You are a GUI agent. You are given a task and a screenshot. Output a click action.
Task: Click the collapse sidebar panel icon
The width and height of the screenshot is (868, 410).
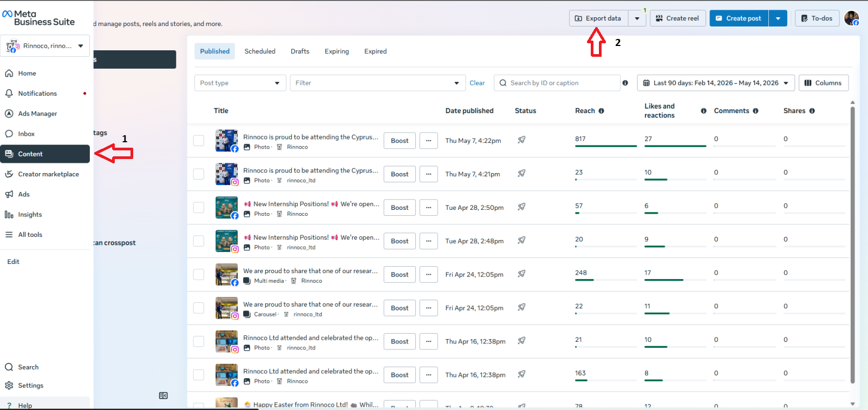tap(163, 396)
